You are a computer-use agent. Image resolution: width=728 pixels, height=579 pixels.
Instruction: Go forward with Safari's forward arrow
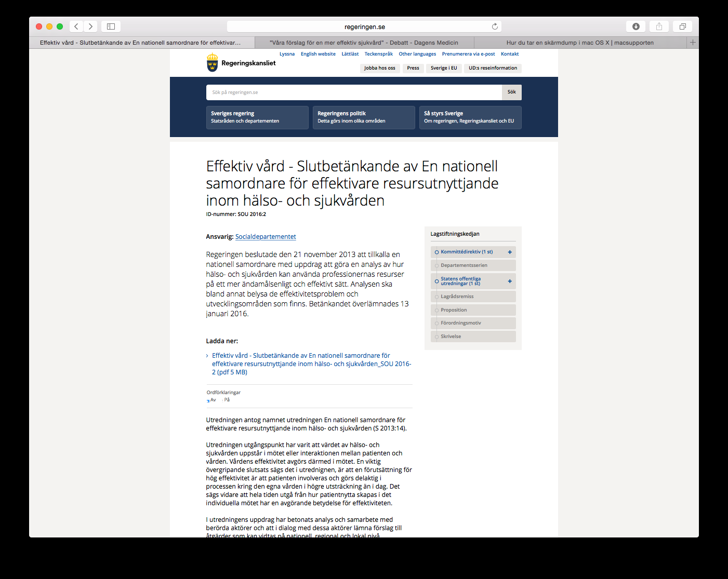(x=90, y=26)
